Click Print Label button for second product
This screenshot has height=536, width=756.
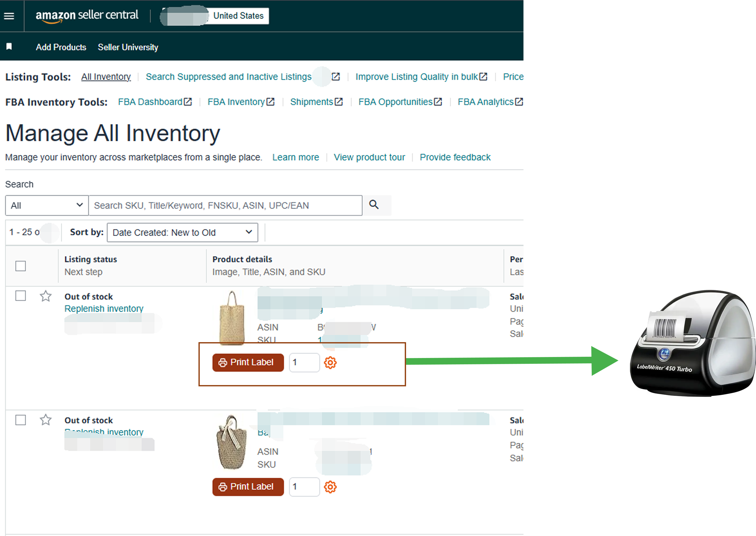(248, 487)
